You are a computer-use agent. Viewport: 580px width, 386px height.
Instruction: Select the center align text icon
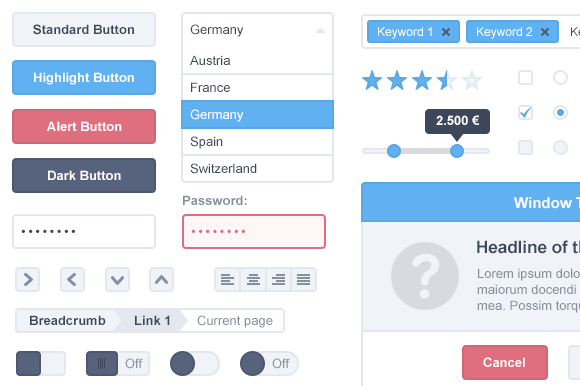[x=253, y=280]
